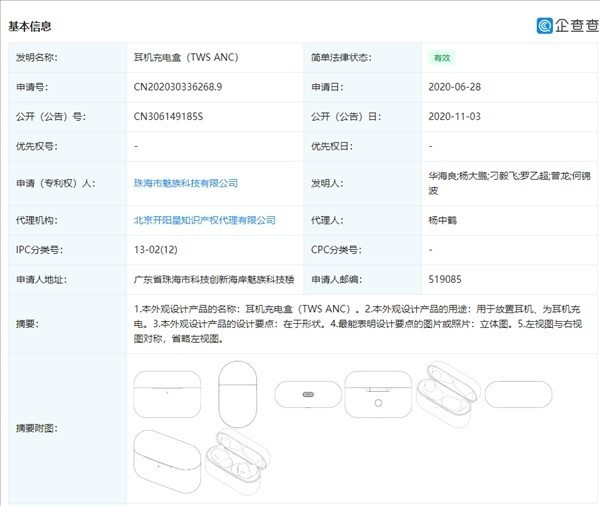
Task: Click the 申请号 field label
Action: 32,87
